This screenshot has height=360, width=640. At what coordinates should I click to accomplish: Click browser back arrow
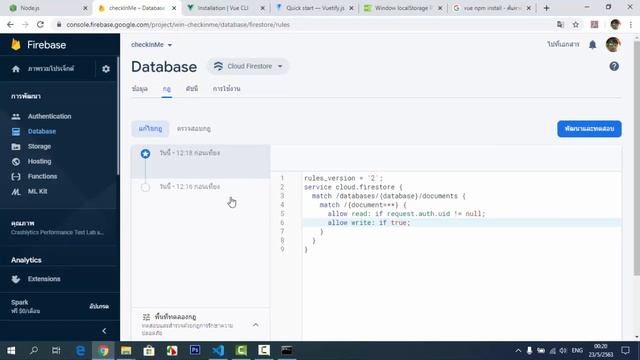point(10,24)
